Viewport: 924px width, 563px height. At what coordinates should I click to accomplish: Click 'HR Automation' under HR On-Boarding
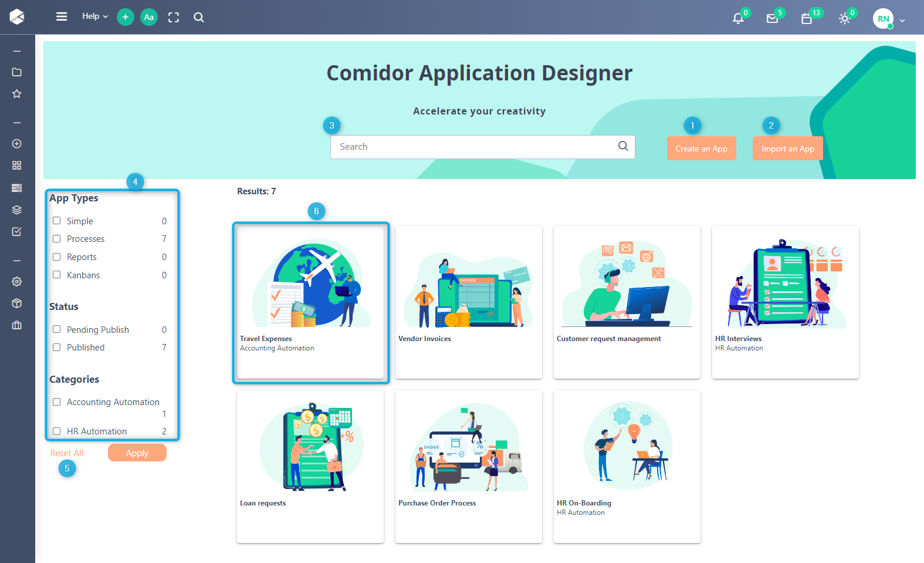pyautogui.click(x=581, y=513)
